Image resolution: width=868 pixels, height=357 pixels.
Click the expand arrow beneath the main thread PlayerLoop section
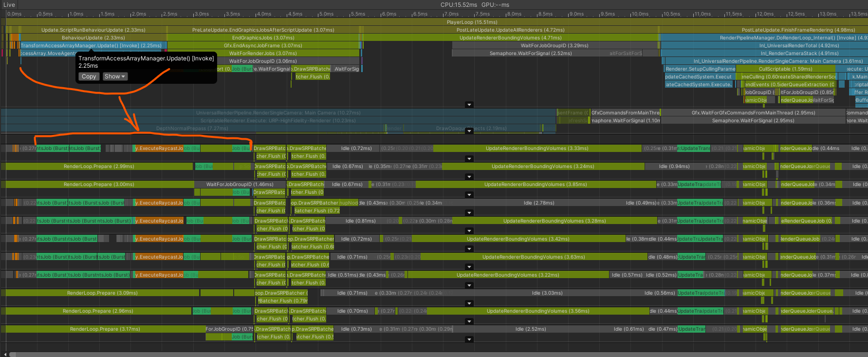(x=469, y=105)
